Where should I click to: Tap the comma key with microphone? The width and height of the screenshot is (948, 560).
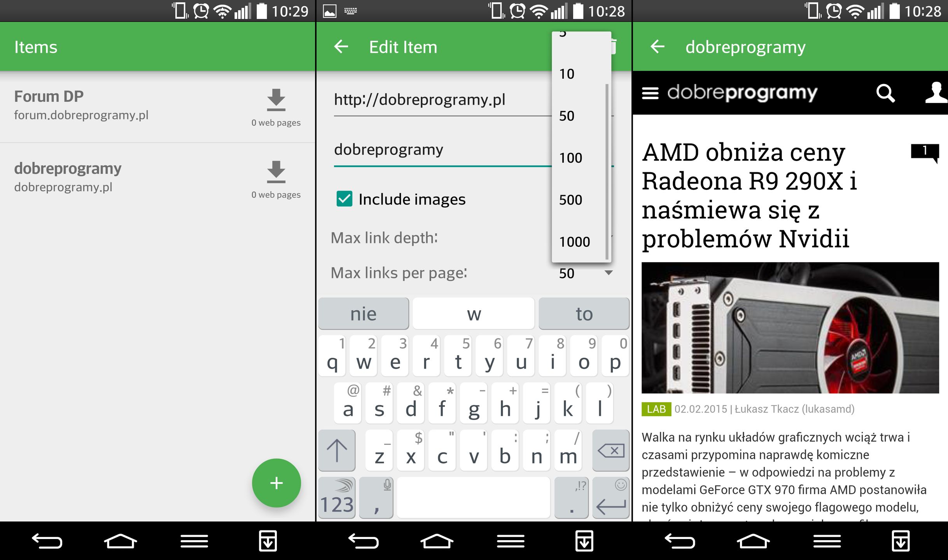pyautogui.click(x=376, y=498)
